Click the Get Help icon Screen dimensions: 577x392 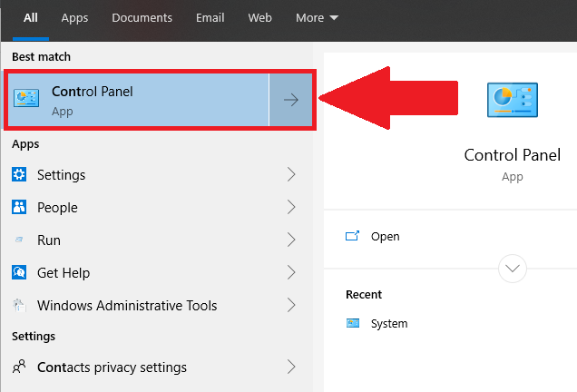(x=19, y=272)
